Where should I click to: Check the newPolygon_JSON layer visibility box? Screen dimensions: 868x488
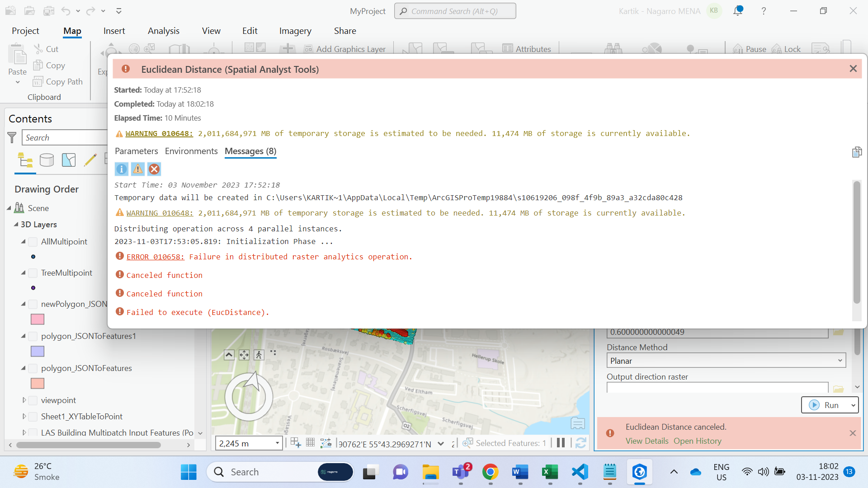33,304
